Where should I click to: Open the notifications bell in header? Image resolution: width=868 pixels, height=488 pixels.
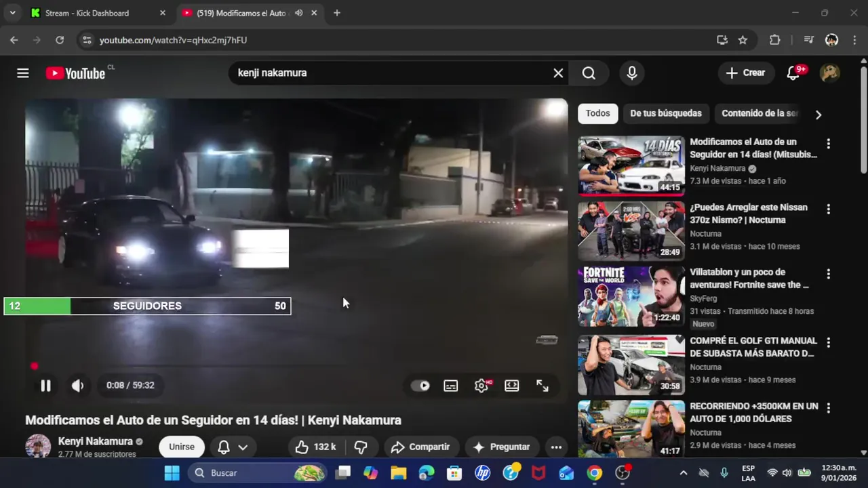point(793,73)
